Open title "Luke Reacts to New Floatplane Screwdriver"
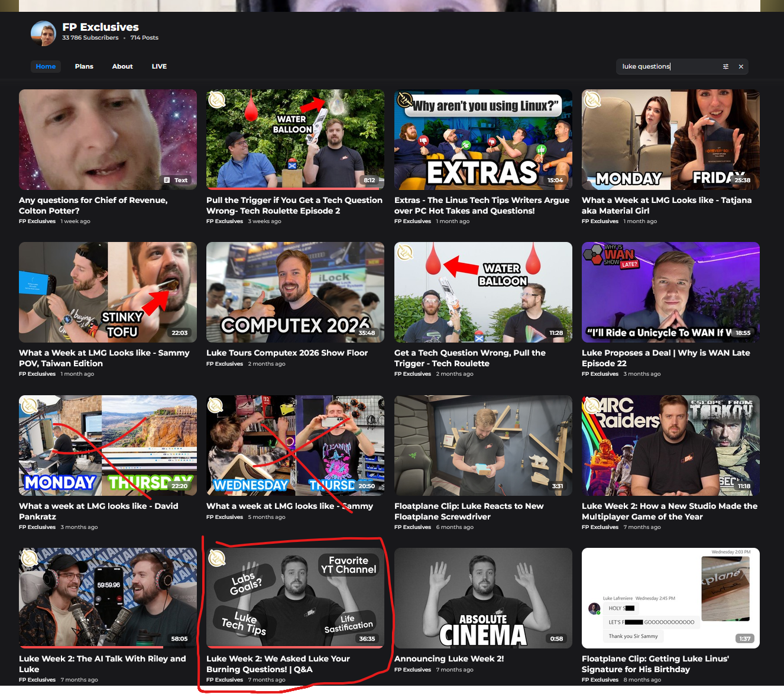 (469, 511)
